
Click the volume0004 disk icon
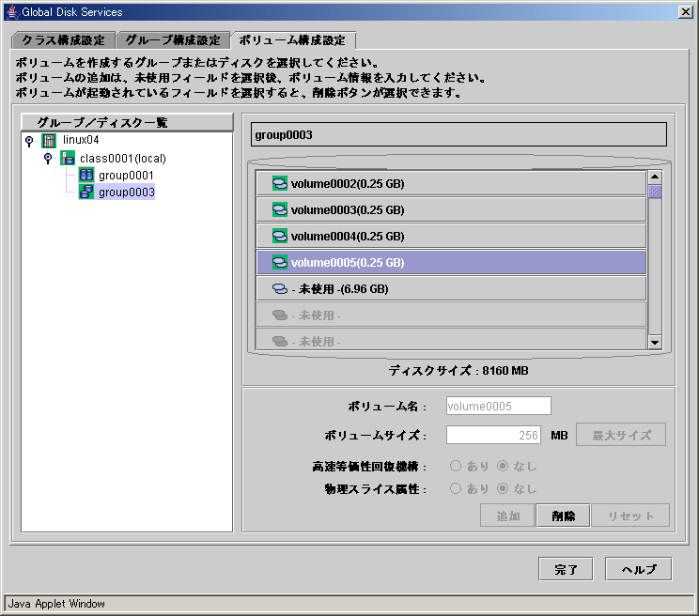[x=279, y=236]
